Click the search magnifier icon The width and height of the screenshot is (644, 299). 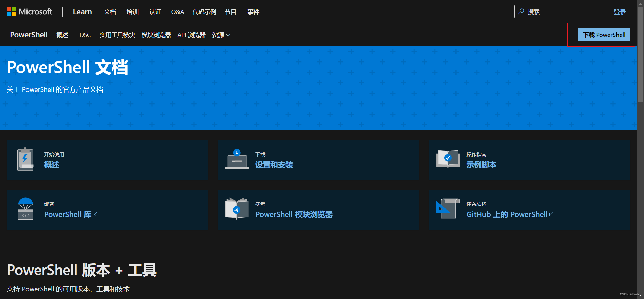pos(521,12)
